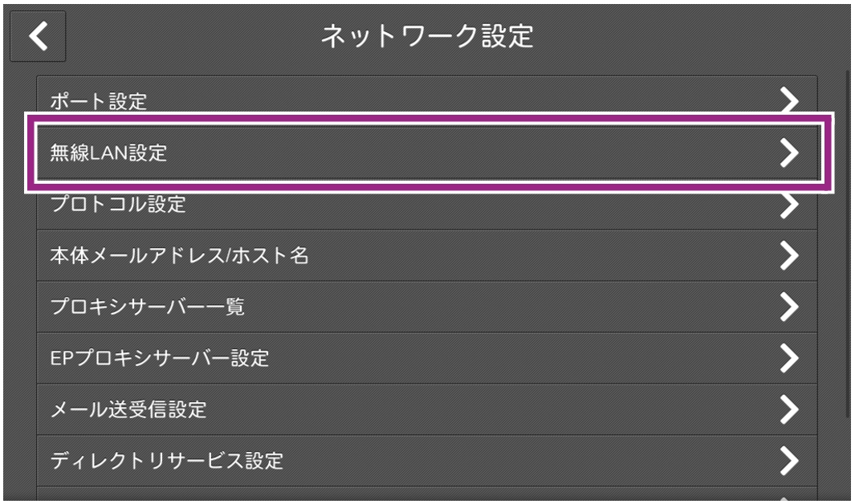Tap the chevron beside メール送受信設定
Image resolution: width=855 pixels, height=504 pixels.
(x=791, y=409)
